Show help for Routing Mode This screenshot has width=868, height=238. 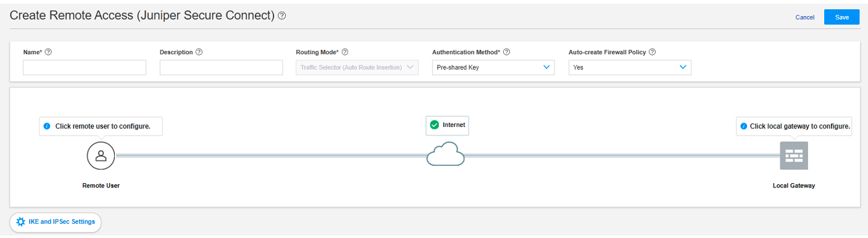[x=345, y=52]
